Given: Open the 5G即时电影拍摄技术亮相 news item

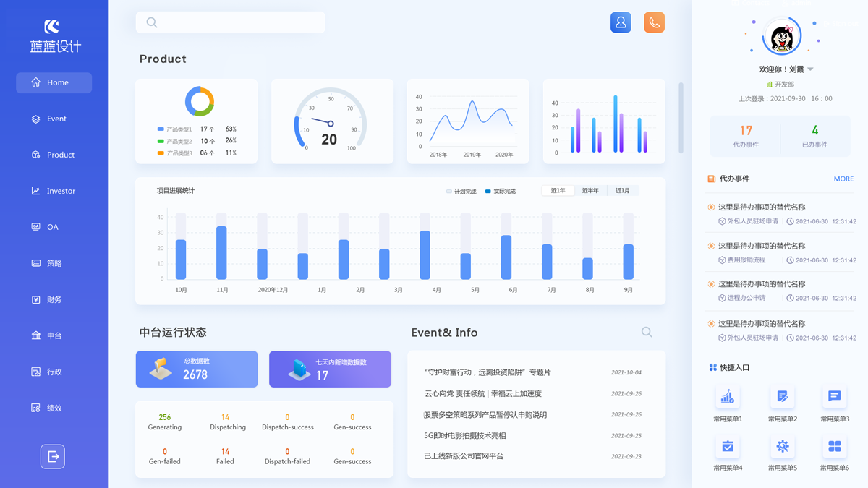Looking at the screenshot, I should tap(465, 435).
